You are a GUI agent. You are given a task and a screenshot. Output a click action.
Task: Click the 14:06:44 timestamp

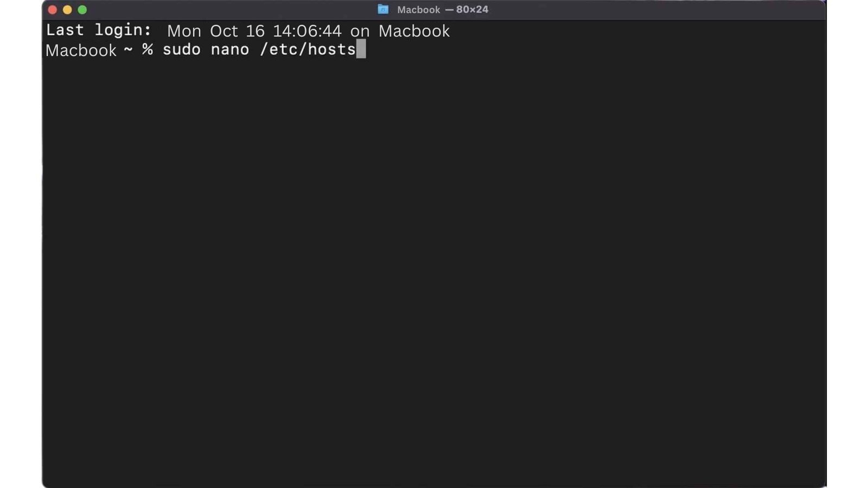click(x=307, y=31)
